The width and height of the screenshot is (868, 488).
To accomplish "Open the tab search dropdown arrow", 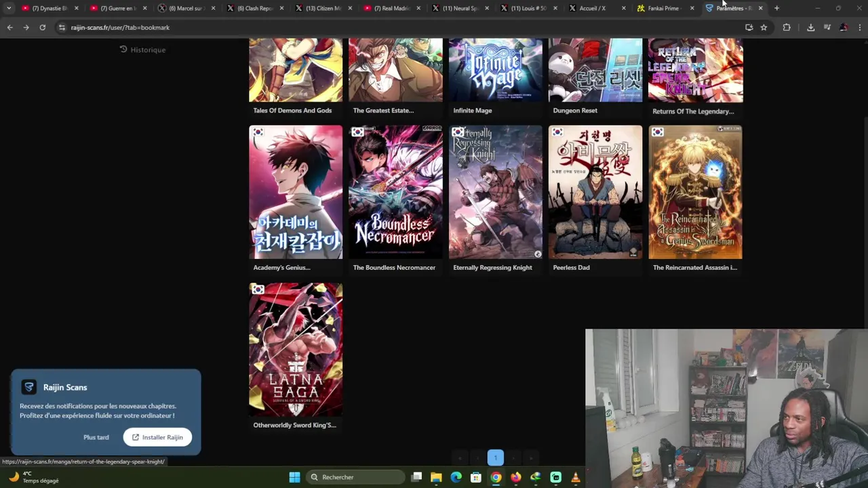I will [x=9, y=8].
